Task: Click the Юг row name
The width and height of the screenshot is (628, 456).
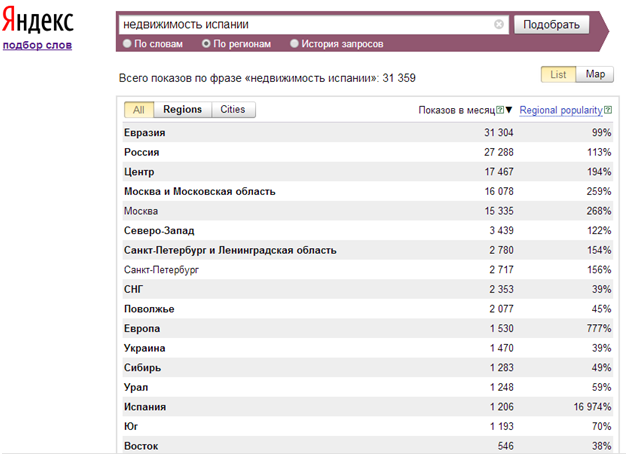Action: click(x=131, y=427)
